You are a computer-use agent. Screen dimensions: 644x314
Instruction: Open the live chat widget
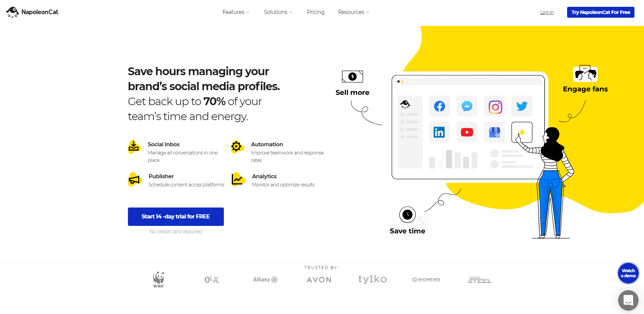click(x=628, y=300)
